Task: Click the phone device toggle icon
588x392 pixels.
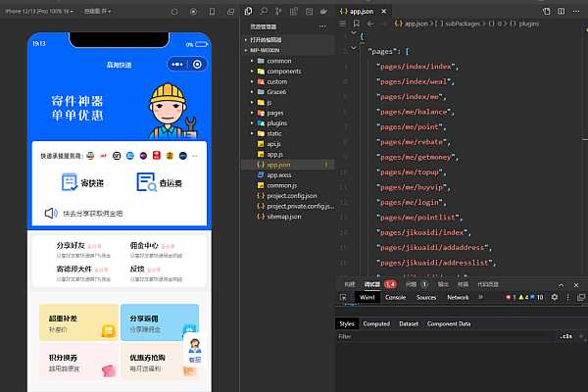Action: [212, 12]
